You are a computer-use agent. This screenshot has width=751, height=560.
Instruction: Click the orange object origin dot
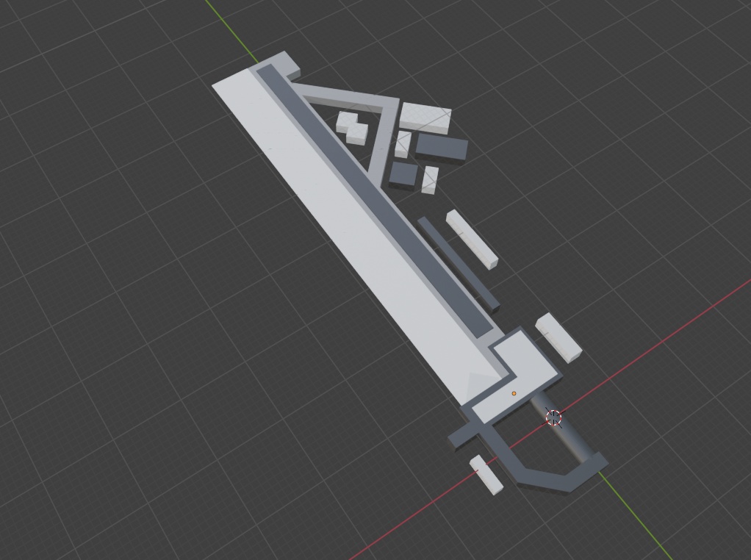pos(514,393)
